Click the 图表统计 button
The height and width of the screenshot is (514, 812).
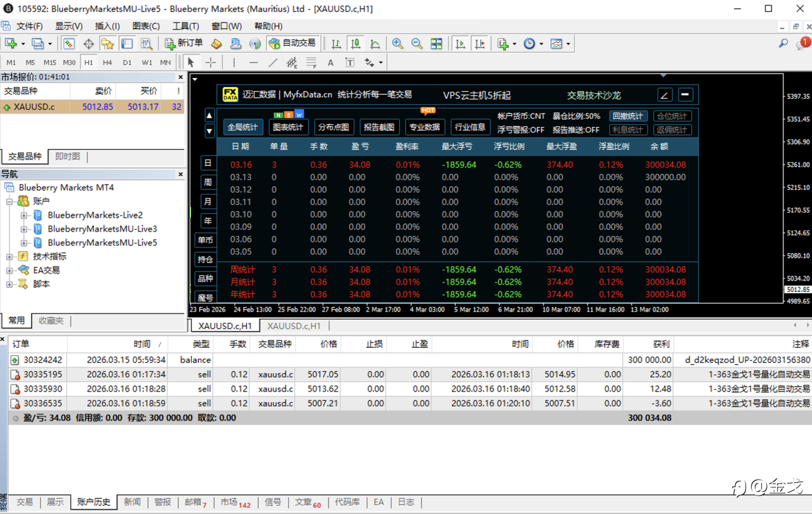coord(288,127)
